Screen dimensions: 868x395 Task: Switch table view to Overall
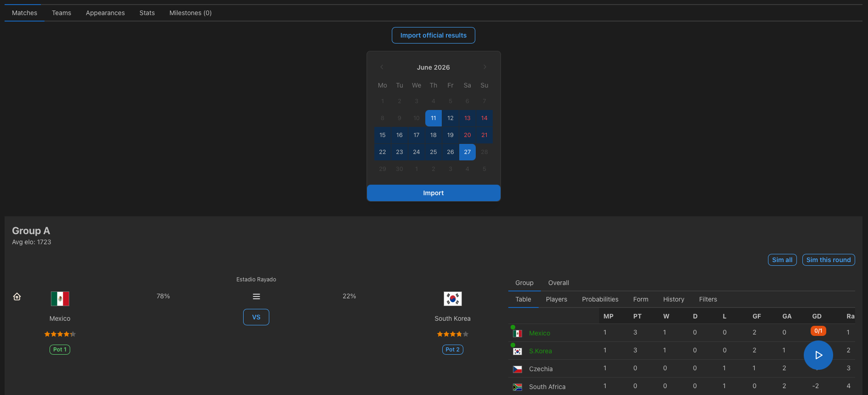tap(558, 283)
